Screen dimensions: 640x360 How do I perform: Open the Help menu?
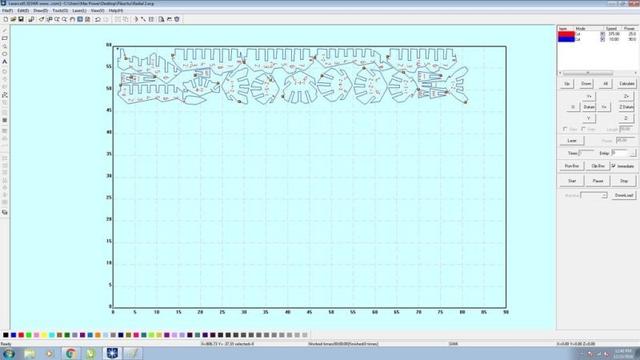pyautogui.click(x=116, y=10)
